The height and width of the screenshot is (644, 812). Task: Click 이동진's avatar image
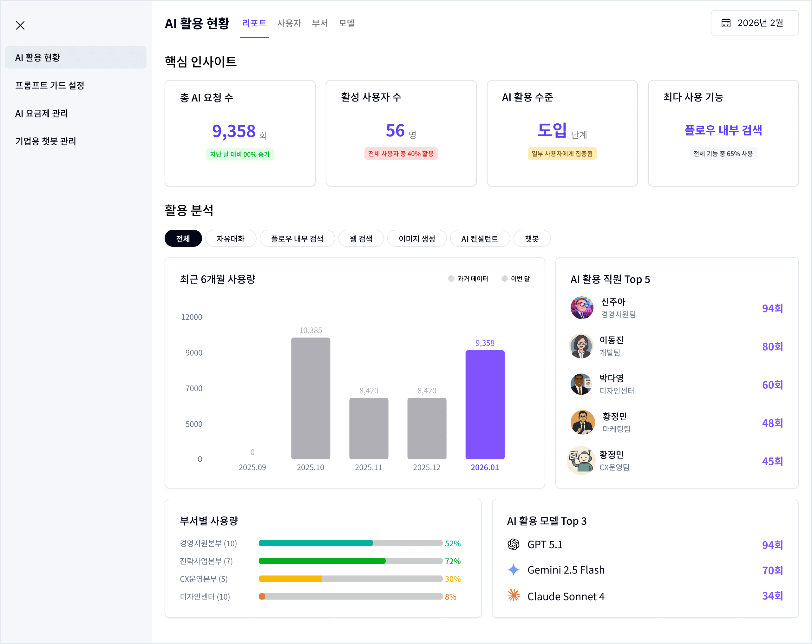[581, 346]
